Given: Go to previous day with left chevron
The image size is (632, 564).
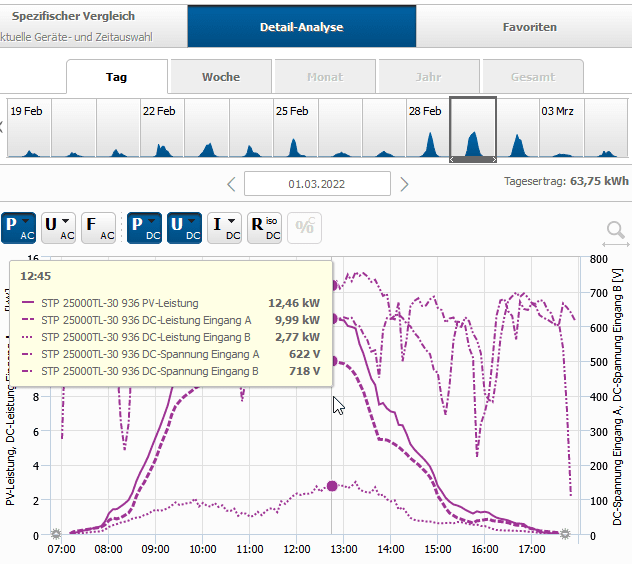Looking at the screenshot, I should pos(231,184).
